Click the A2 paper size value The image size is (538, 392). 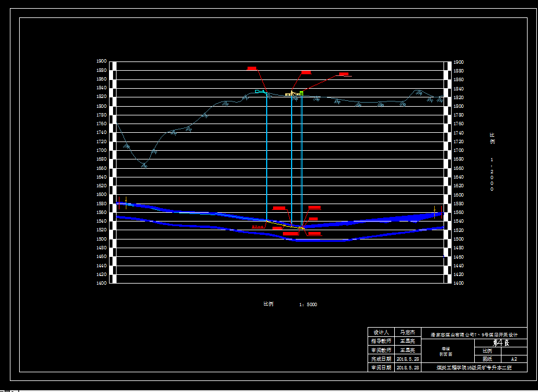pyautogui.click(x=514, y=359)
